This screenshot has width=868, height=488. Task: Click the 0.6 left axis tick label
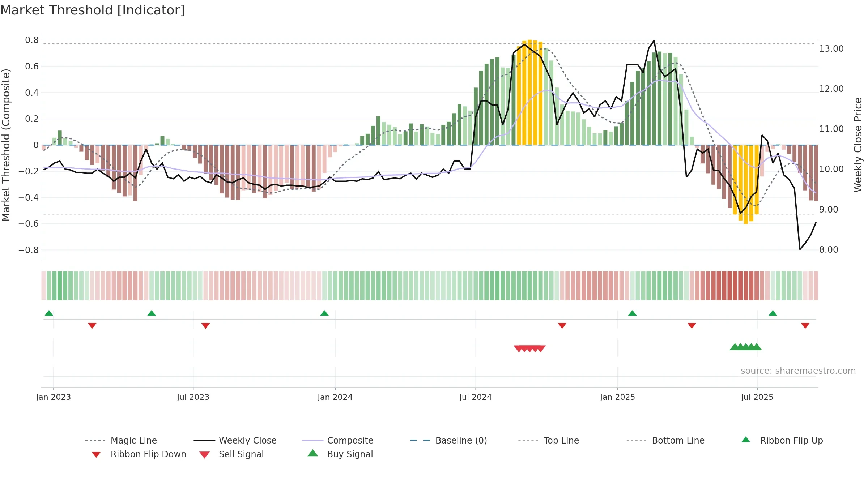tap(32, 66)
